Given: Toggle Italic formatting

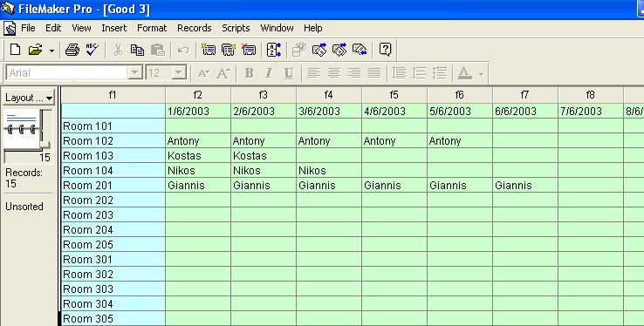Looking at the screenshot, I should point(269,73).
